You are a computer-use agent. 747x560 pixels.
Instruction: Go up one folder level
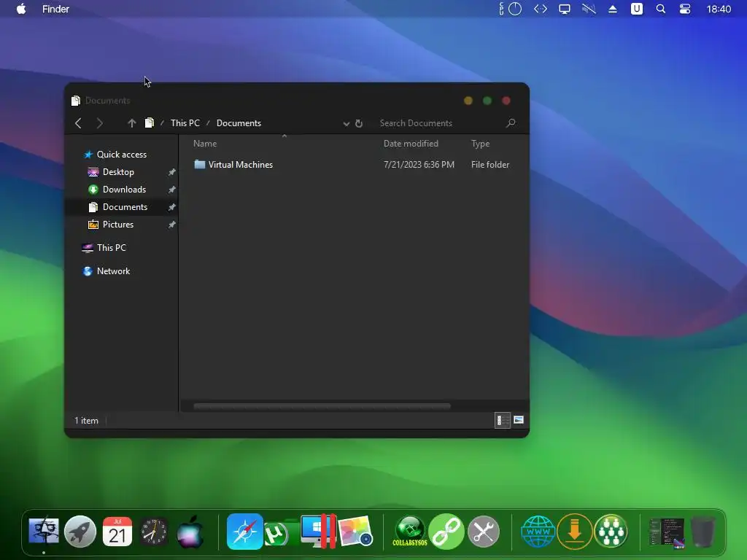point(132,123)
